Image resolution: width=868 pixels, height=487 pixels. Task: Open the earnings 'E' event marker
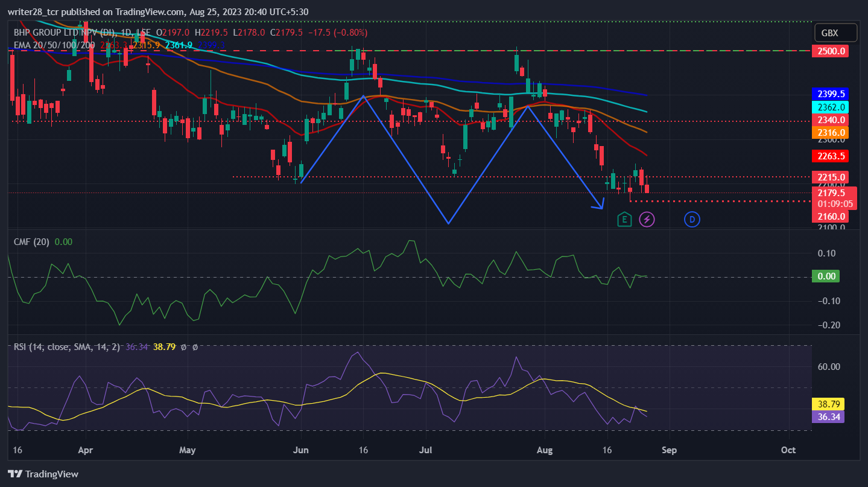[x=624, y=220]
